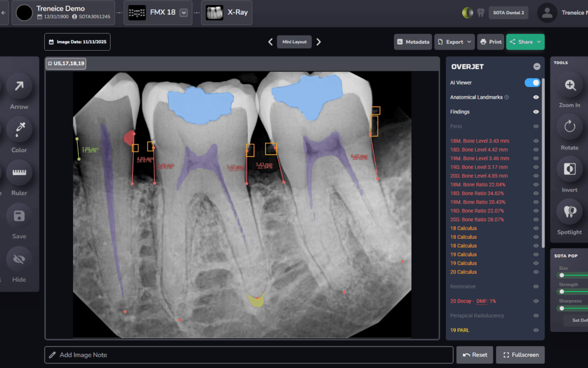Select the Arrow annotation tool
This screenshot has height=368, width=588.
point(19,86)
